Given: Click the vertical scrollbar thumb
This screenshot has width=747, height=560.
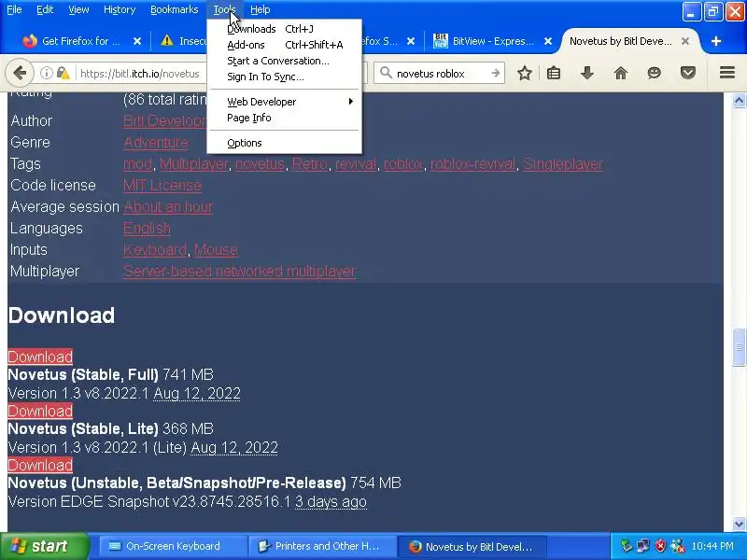Looking at the screenshot, I should [x=739, y=347].
